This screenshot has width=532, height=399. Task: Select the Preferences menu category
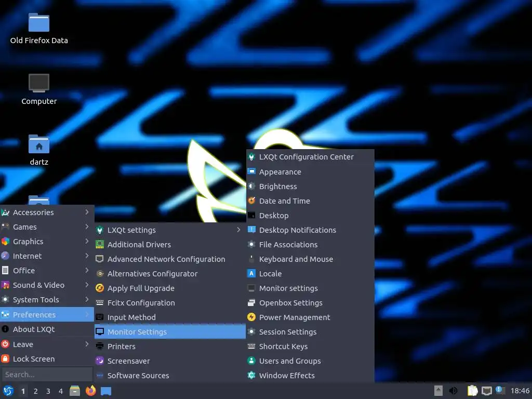[47, 314]
